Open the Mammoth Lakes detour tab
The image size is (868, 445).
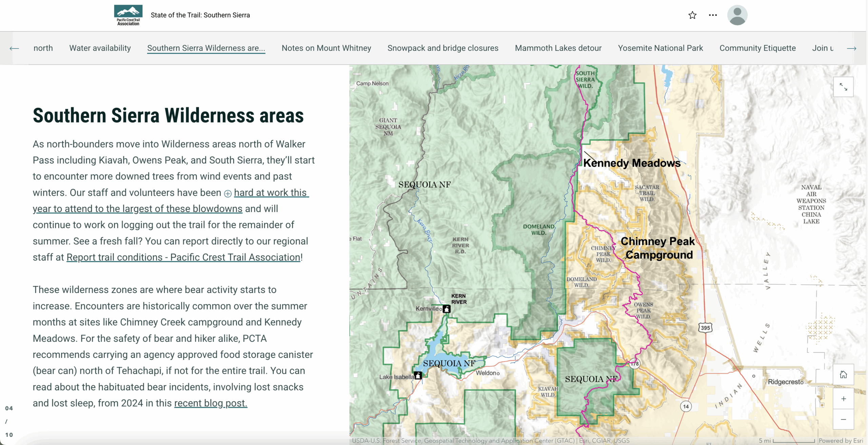tap(558, 48)
